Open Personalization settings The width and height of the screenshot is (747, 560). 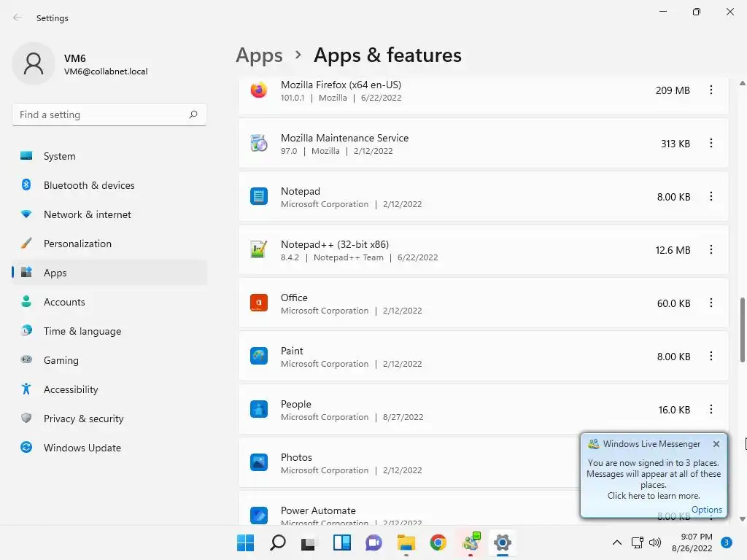tap(109, 244)
